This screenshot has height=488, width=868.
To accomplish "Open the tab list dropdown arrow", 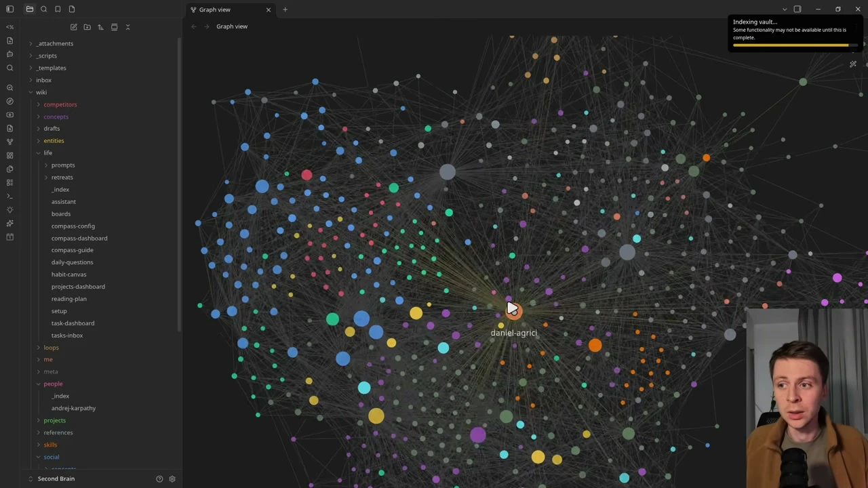I will click(785, 9).
